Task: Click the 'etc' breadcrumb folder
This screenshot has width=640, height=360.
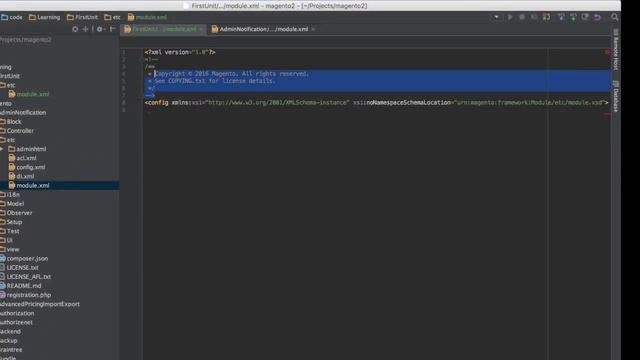Action: tap(112, 17)
